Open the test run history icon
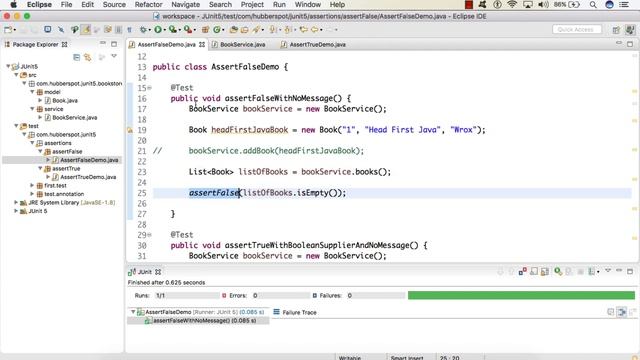 coord(591,272)
